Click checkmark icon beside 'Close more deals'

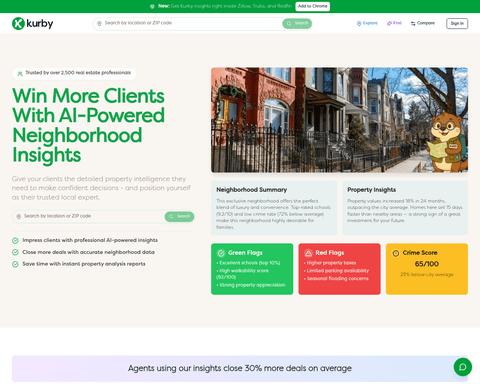tap(15, 252)
